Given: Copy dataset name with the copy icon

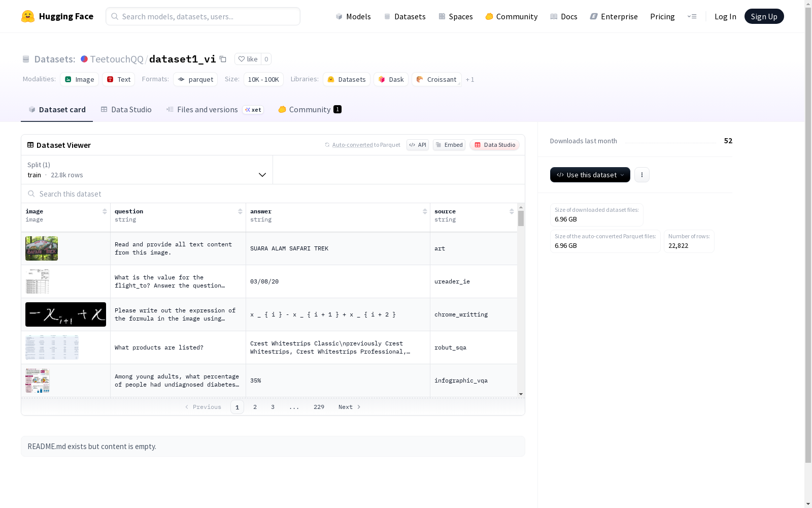Looking at the screenshot, I should [223, 59].
